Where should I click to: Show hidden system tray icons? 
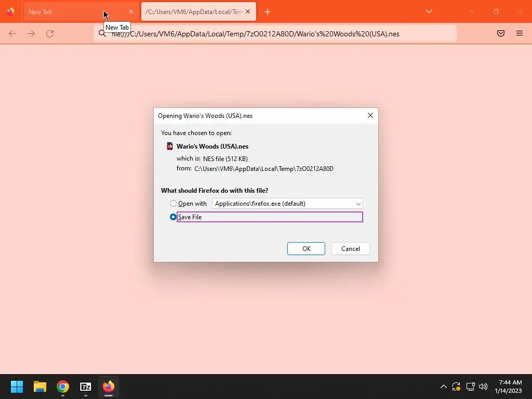[444, 387]
